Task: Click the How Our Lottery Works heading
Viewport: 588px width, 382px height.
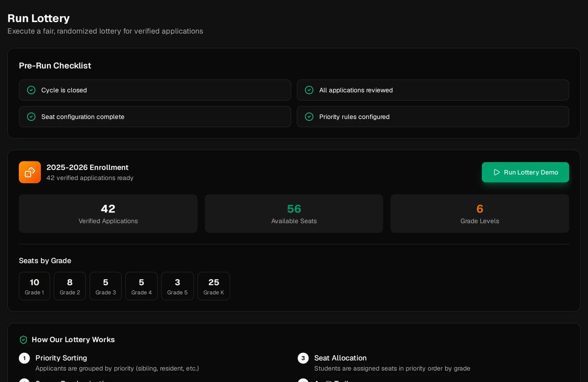Action: [73, 340]
